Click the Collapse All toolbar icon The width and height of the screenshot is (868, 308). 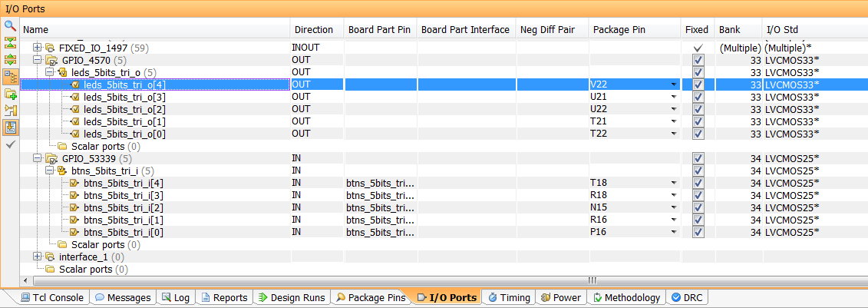[x=10, y=42]
